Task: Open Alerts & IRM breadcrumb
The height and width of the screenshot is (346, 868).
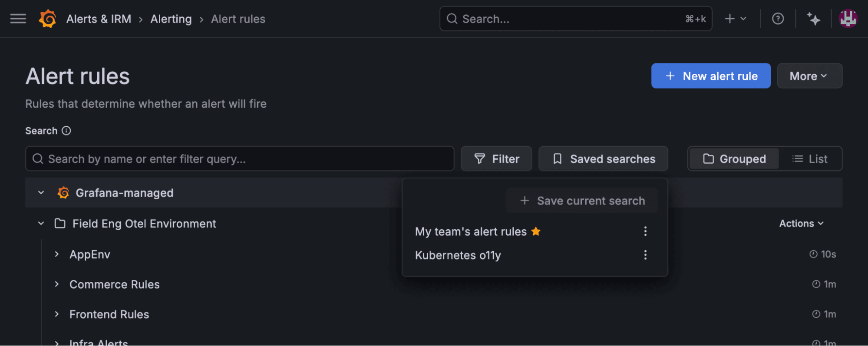Action: [99, 19]
